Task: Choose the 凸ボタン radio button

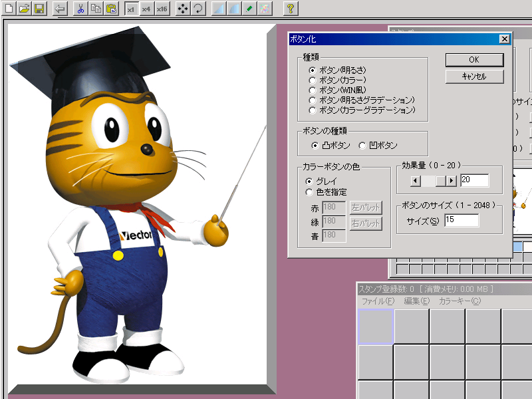Action: [x=331, y=146]
